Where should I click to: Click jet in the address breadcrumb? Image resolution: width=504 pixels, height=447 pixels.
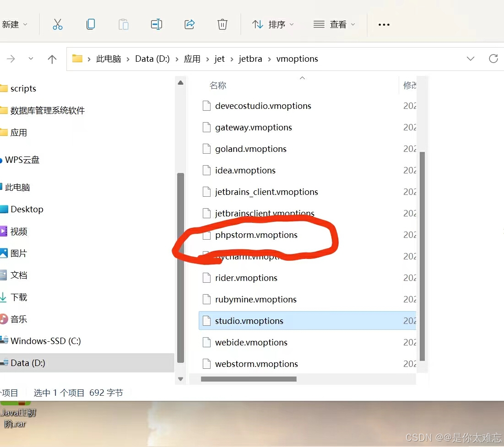(x=220, y=59)
